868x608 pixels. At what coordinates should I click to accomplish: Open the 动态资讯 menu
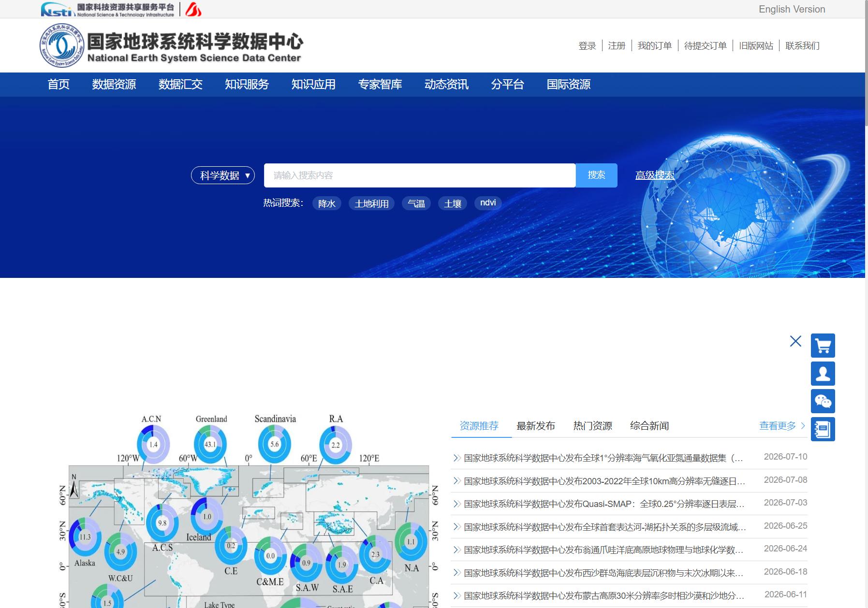pyautogui.click(x=446, y=85)
